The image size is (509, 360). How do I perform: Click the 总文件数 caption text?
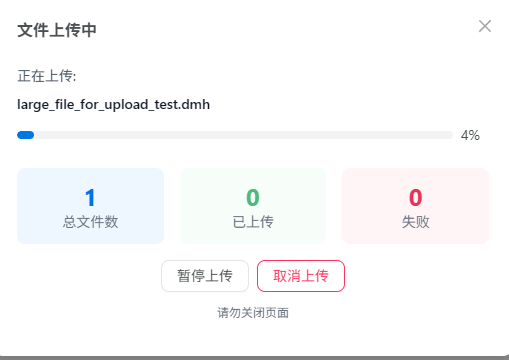point(90,222)
